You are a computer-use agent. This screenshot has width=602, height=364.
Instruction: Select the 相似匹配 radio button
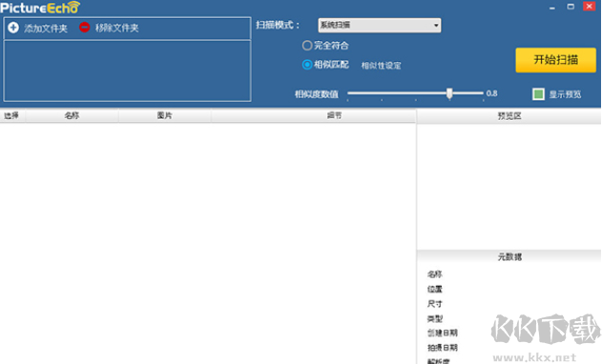tap(307, 65)
